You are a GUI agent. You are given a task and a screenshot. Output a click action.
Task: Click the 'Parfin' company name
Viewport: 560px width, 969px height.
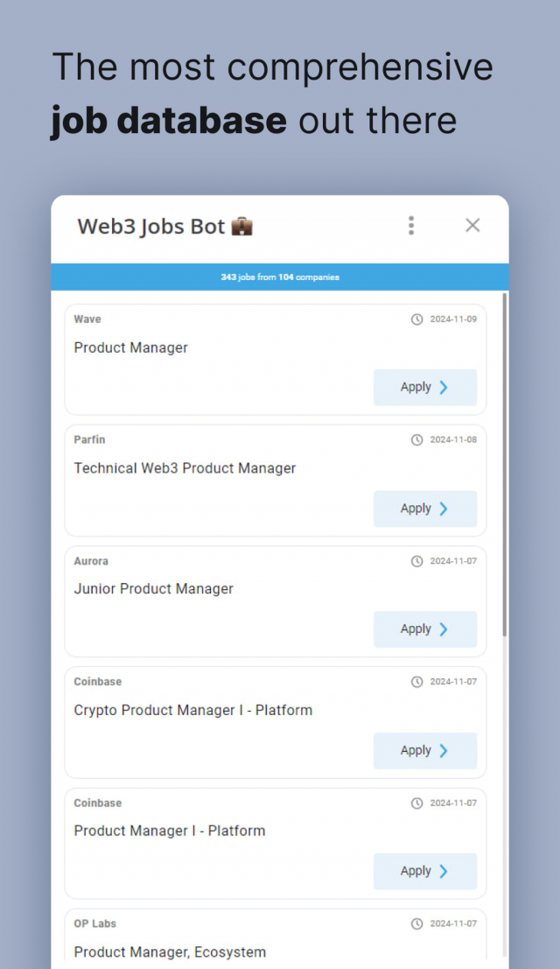(89, 440)
